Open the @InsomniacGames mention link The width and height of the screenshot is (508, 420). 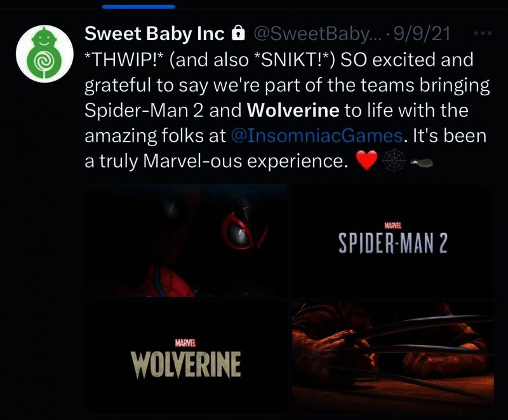point(317,136)
